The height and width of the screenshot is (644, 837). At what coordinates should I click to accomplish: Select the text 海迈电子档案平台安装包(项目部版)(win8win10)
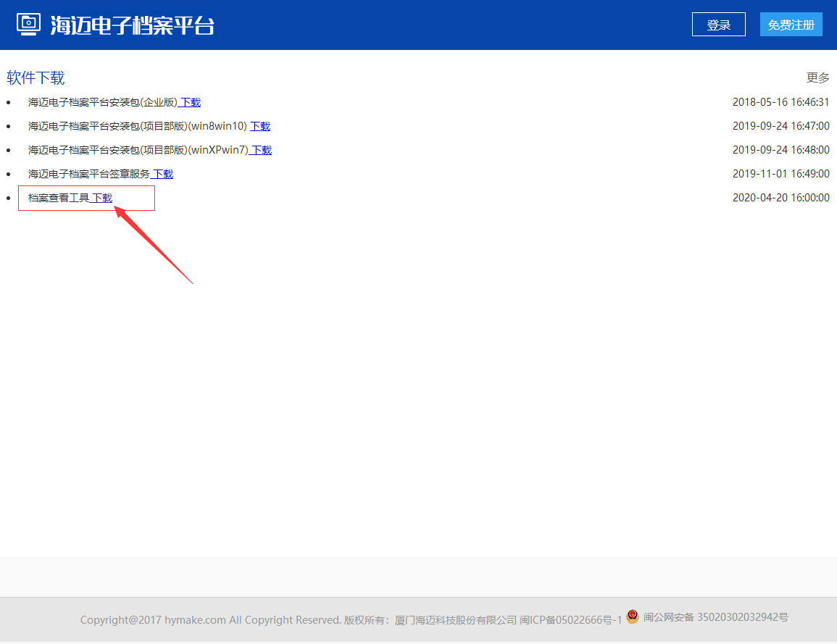tap(138, 126)
